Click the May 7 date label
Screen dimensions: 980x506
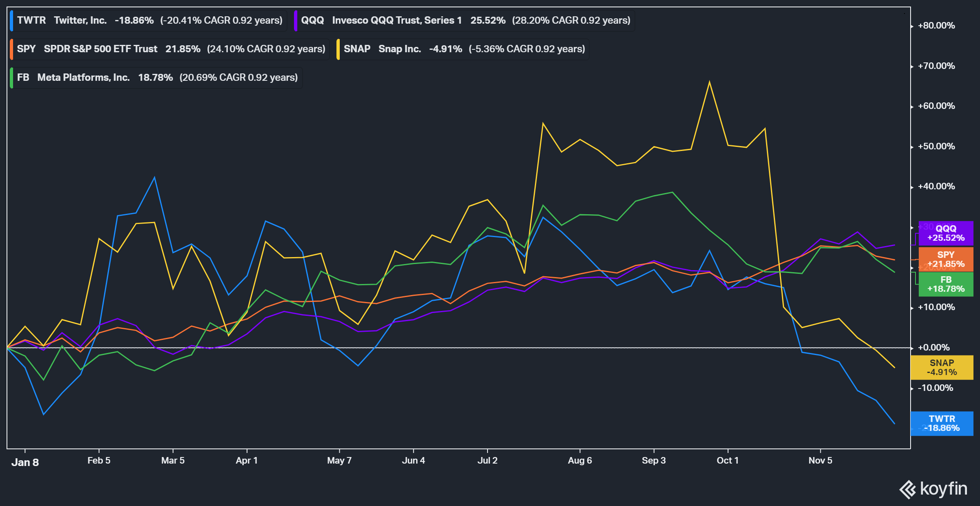tap(339, 461)
